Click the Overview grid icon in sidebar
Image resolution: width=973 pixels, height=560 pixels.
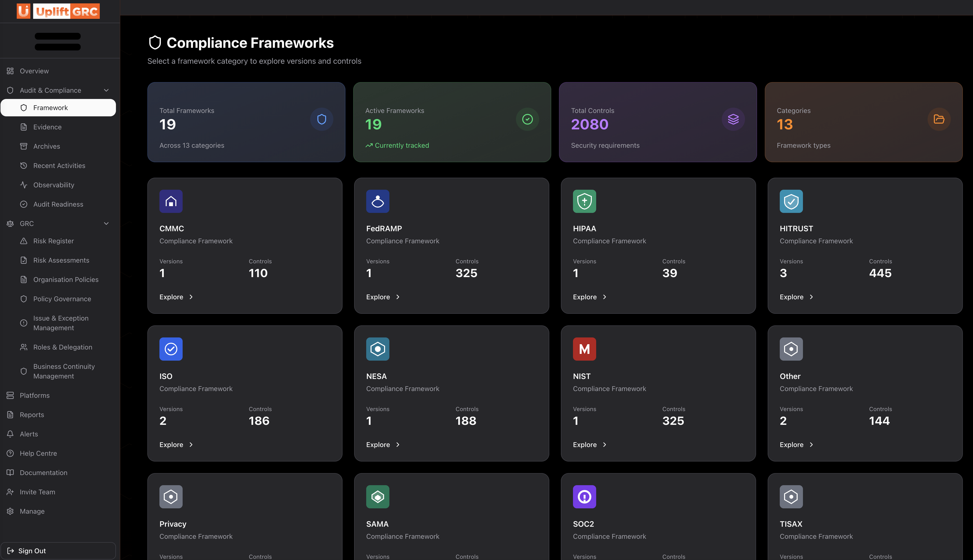(10, 71)
